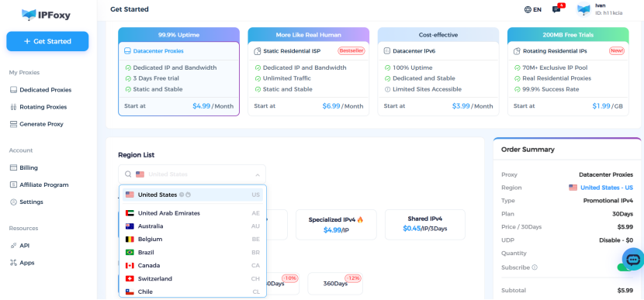Select the Static Residential ISP card
The width and height of the screenshot is (644, 300).
[309, 72]
